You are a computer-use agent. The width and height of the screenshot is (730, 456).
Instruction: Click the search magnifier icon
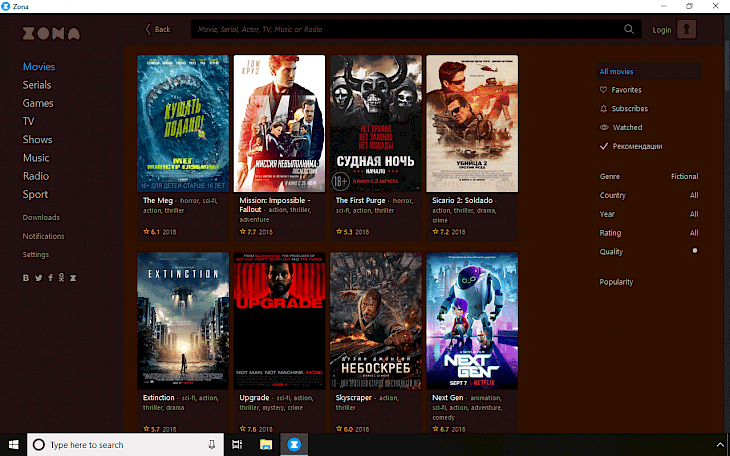click(x=629, y=29)
